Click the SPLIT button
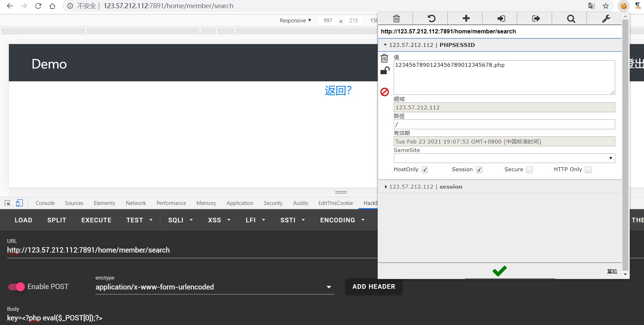The width and height of the screenshot is (644, 325). pos(57,220)
